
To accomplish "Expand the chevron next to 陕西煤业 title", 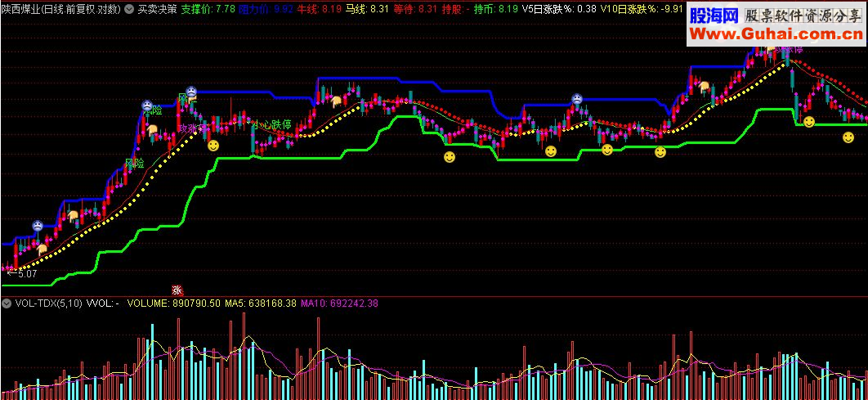I will tap(129, 9).
